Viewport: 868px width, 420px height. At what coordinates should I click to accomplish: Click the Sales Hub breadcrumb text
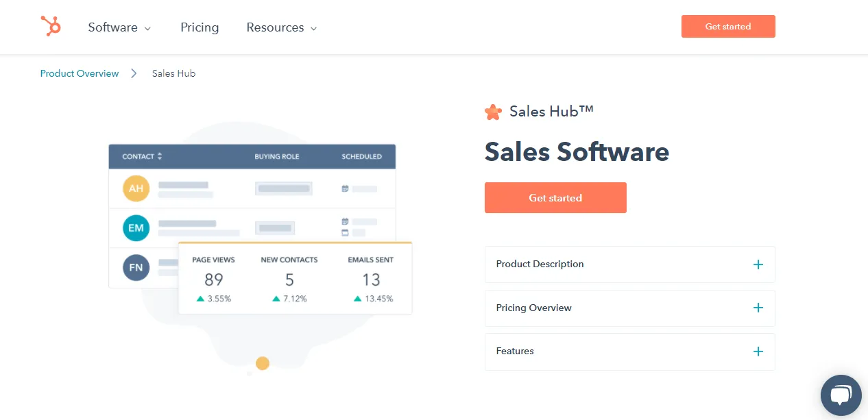[173, 73]
